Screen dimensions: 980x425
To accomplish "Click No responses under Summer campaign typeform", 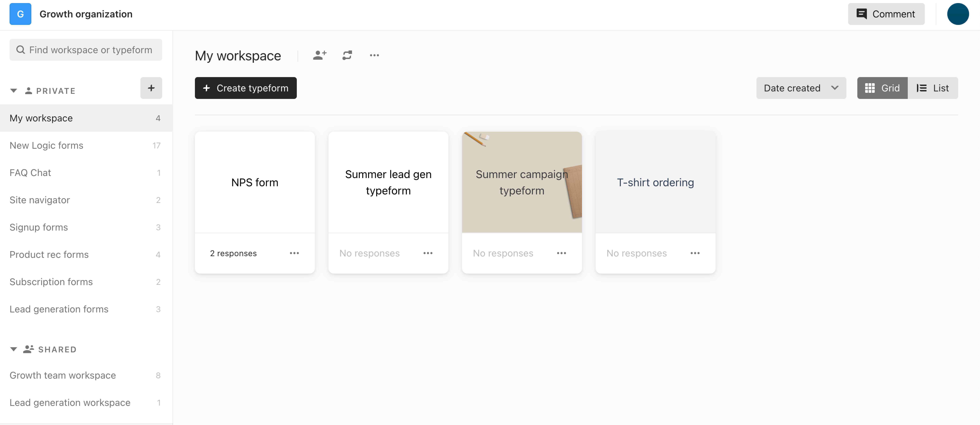I will 503,253.
